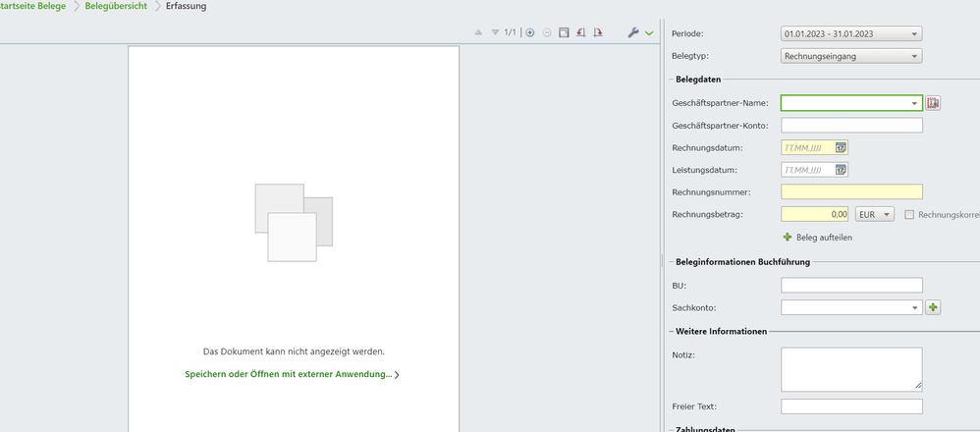Click the panel splitter handle
The image size is (980, 432).
(x=662, y=261)
